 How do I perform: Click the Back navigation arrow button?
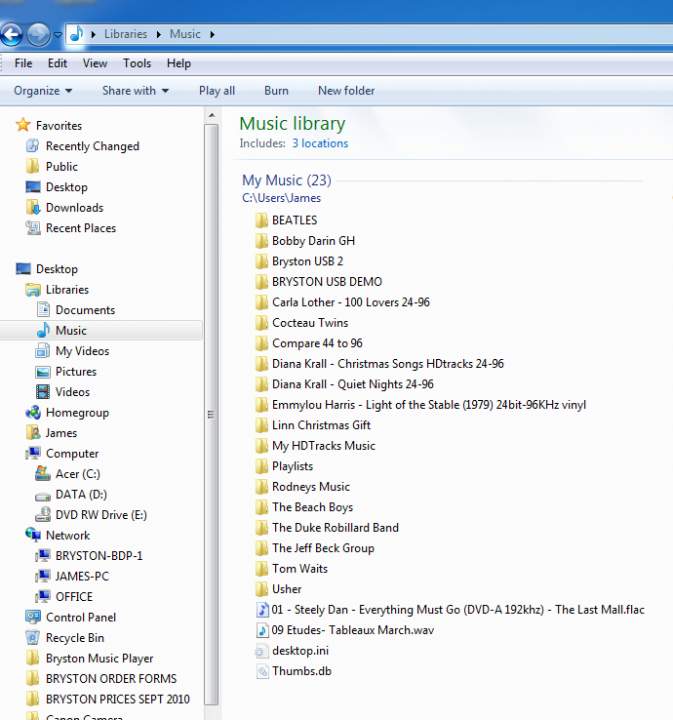[x=11, y=34]
